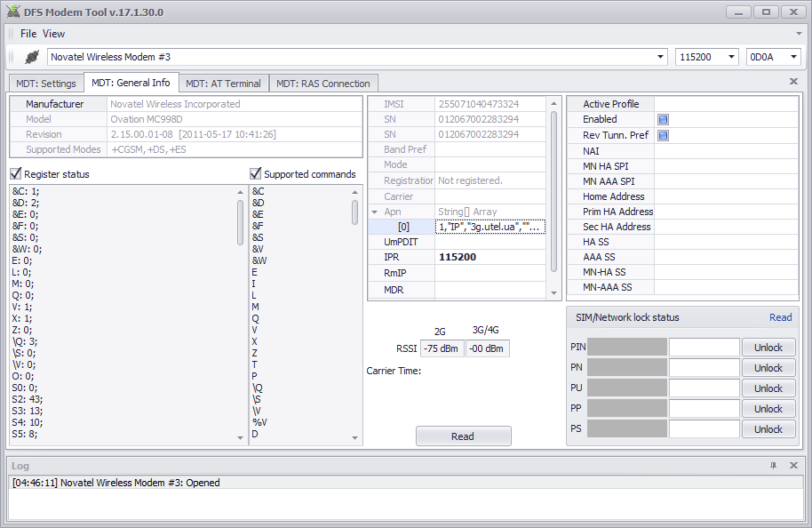The width and height of the screenshot is (812, 528).
Task: Click the PS unlock code input field
Action: coord(705,429)
